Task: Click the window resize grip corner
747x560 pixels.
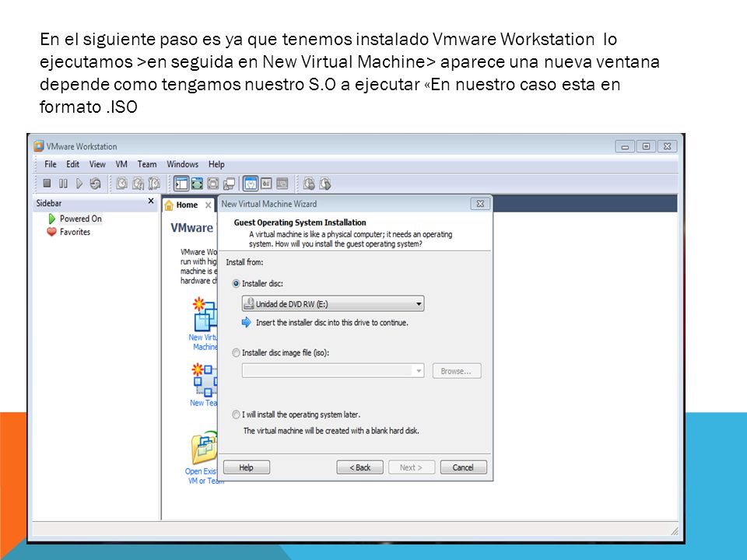Action: pos(674,531)
